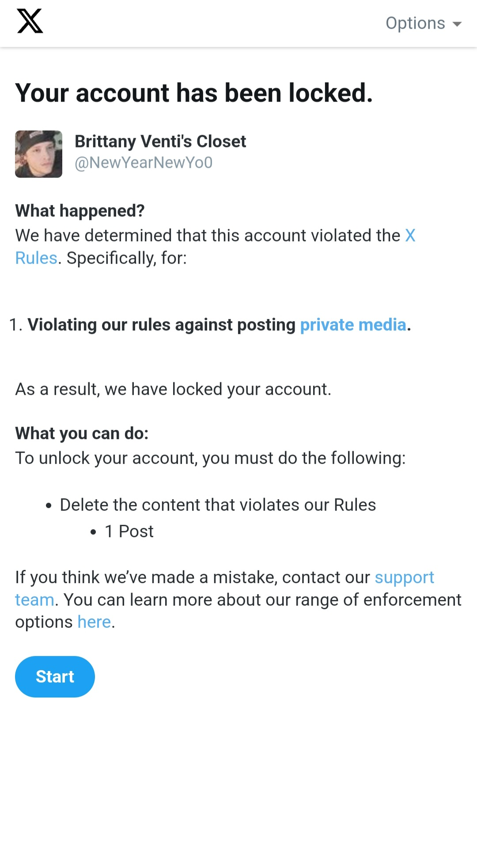Image resolution: width=477 pixels, height=868 pixels.
Task: Click the 'What you can do:' heading
Action: [x=82, y=433]
